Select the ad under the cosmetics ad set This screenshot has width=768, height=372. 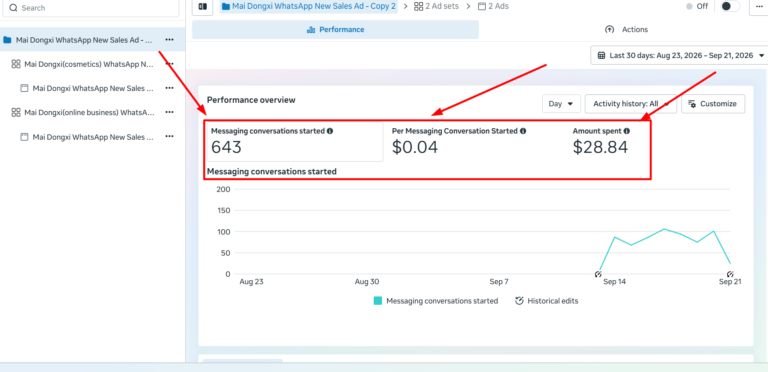[94, 89]
